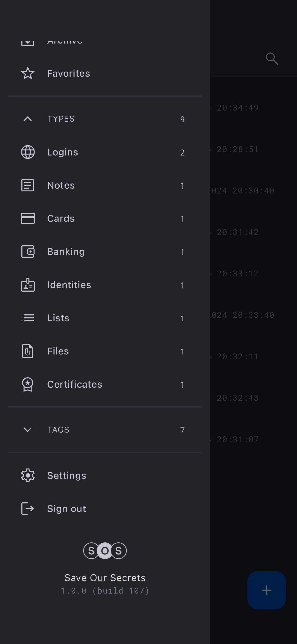
Task: Expand the Tags section chevron
Action: point(28,430)
